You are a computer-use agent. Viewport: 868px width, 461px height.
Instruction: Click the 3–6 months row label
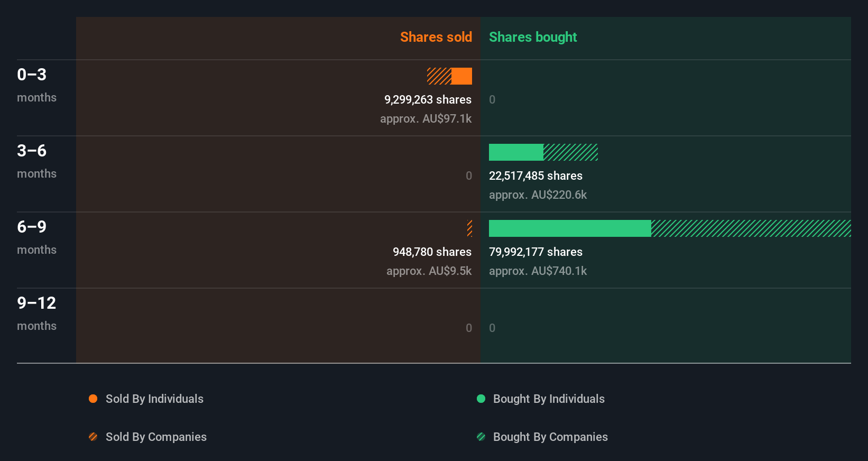tap(36, 161)
